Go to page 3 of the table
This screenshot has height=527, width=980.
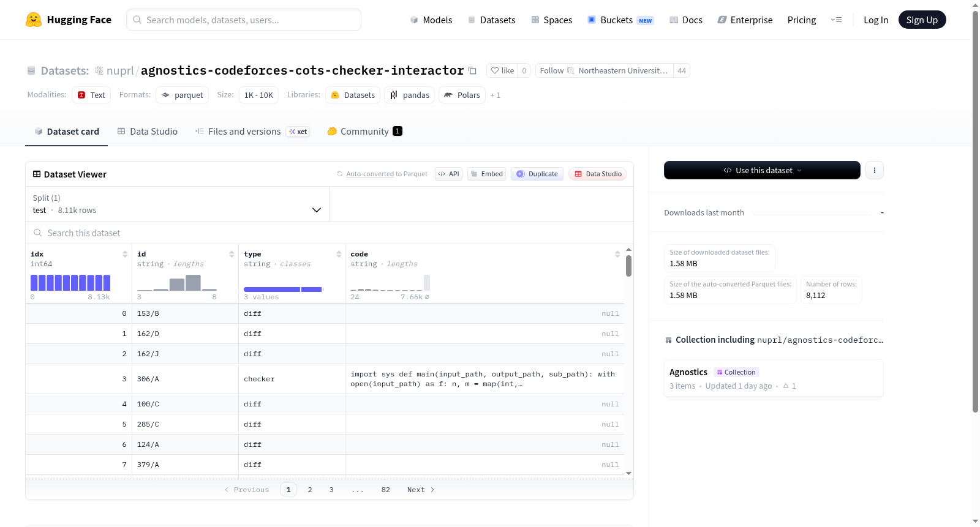click(x=331, y=490)
